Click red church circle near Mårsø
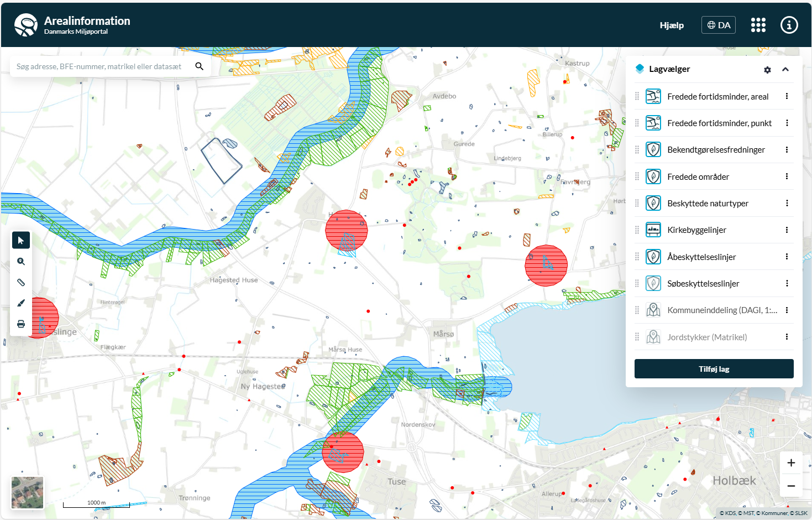The image size is (812, 520). click(546, 266)
